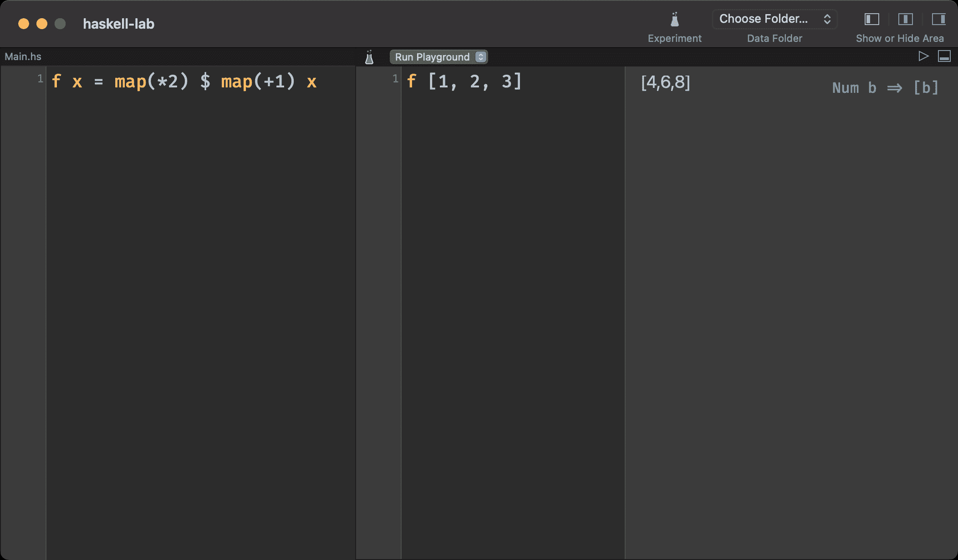This screenshot has height=560, width=958.
Task: Click line number 1 in Main.hs gutter
Action: pyautogui.click(x=40, y=79)
